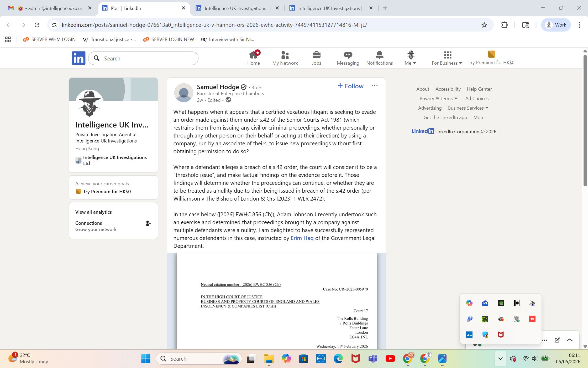Open the Copilot icon in the tray popup
The height and width of the screenshot is (368, 588).
(x=469, y=303)
